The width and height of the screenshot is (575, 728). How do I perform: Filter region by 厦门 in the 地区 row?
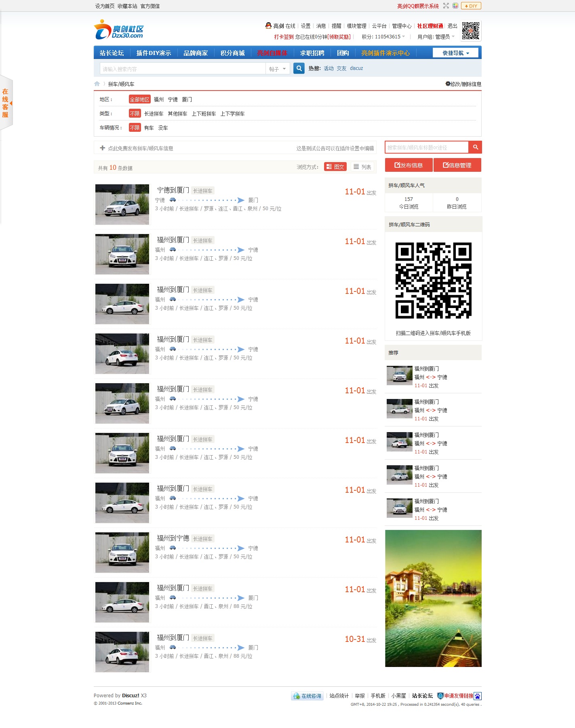pos(187,99)
